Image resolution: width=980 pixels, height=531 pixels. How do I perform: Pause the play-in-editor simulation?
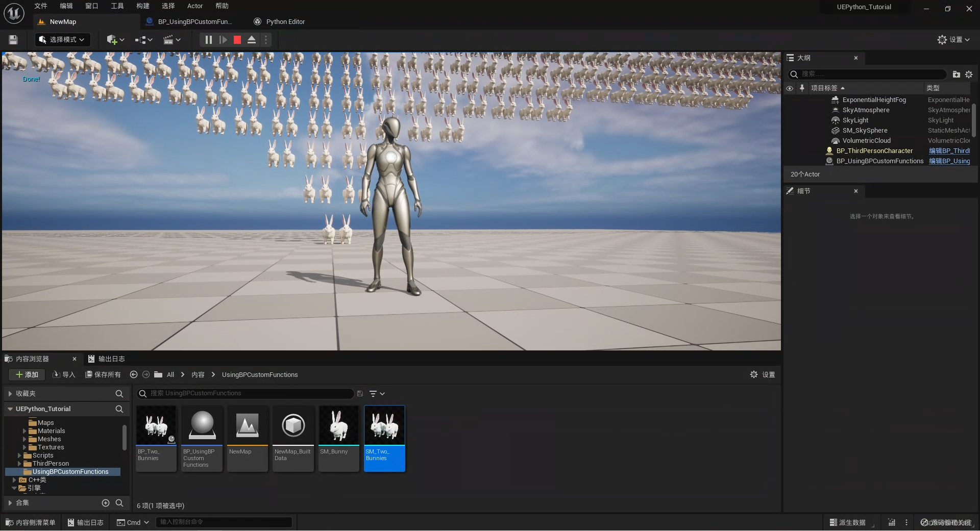(208, 40)
